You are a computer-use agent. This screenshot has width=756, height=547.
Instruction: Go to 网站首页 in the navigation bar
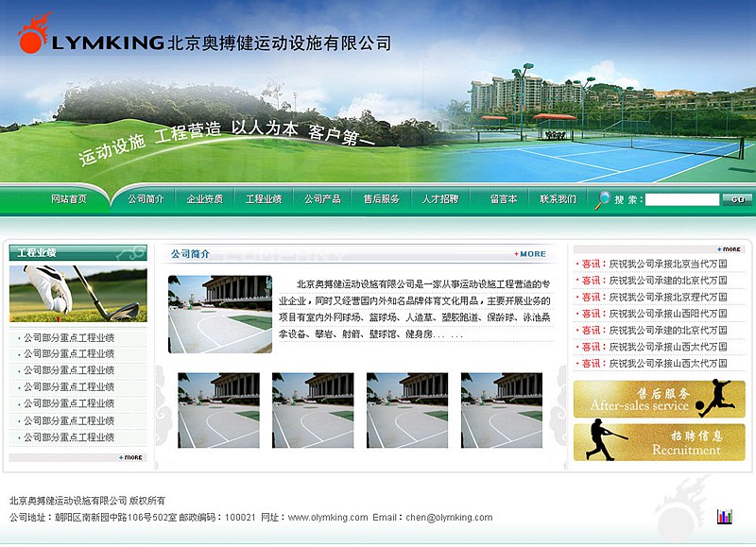tap(69, 199)
